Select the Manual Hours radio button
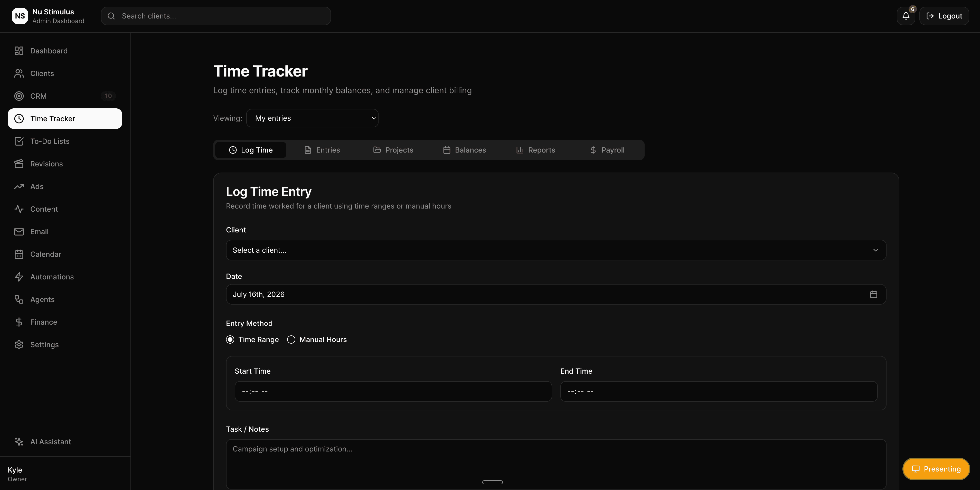The image size is (980, 490). 291,340
